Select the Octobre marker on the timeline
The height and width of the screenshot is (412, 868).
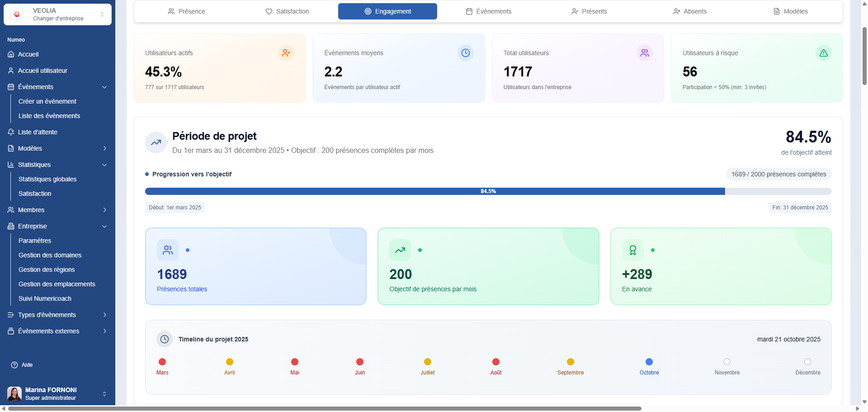click(x=649, y=362)
